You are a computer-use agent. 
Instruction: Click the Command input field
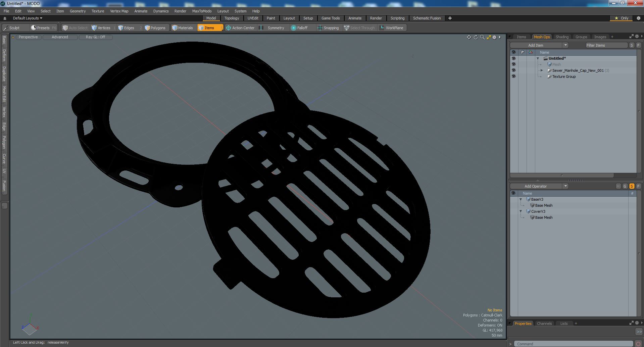(x=574, y=344)
